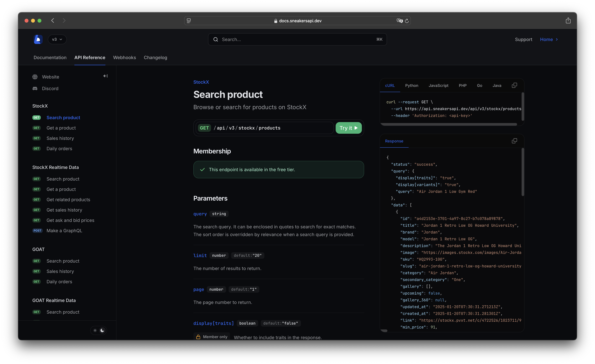
Task: Open StockX Realtime Get a product
Action: click(x=61, y=189)
